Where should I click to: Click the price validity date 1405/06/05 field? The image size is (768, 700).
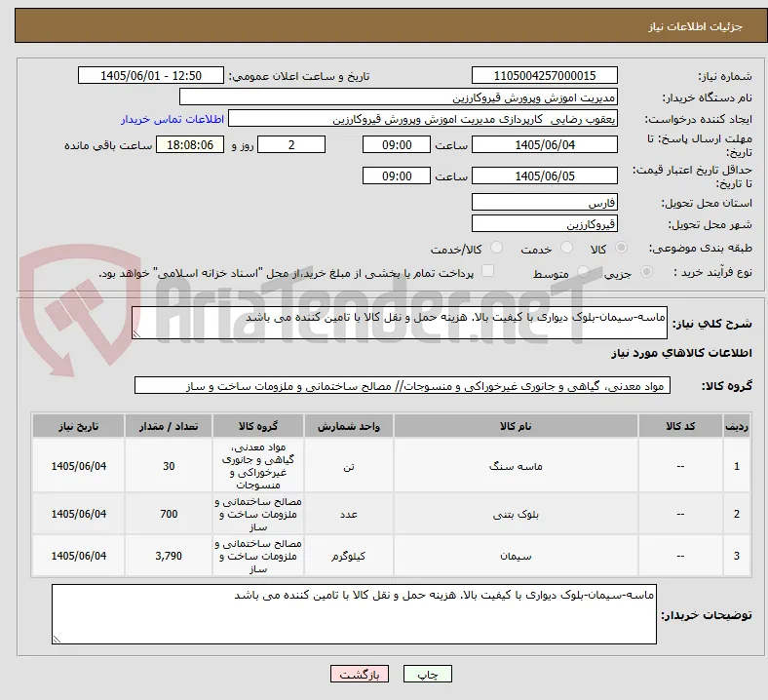544,175
